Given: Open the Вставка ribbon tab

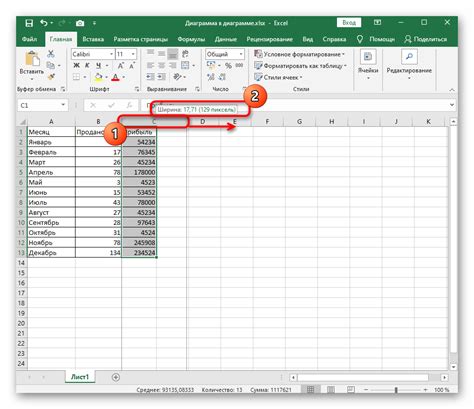Looking at the screenshot, I should click(93, 39).
